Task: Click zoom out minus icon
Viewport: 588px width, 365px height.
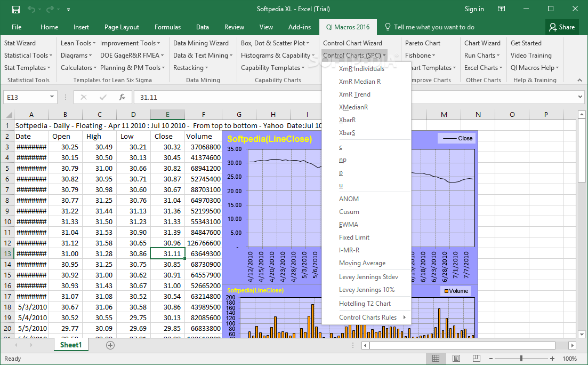Action: click(x=491, y=359)
